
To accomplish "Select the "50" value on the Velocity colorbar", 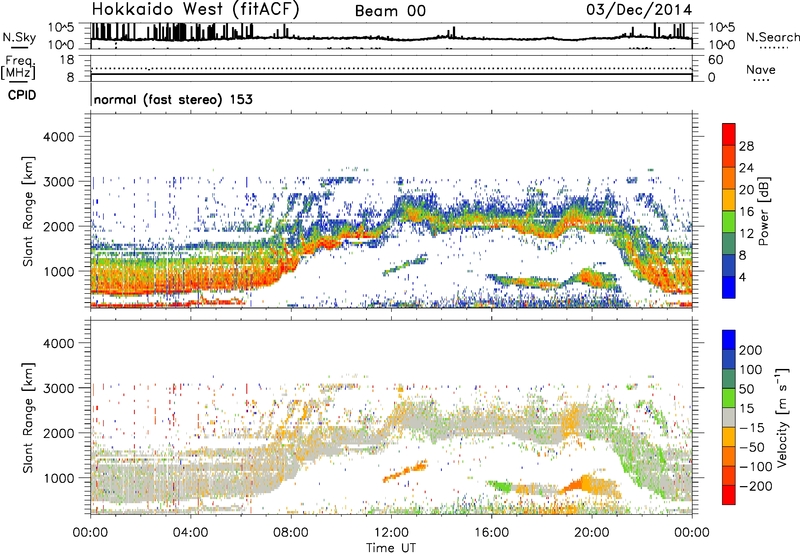I will click(x=746, y=389).
